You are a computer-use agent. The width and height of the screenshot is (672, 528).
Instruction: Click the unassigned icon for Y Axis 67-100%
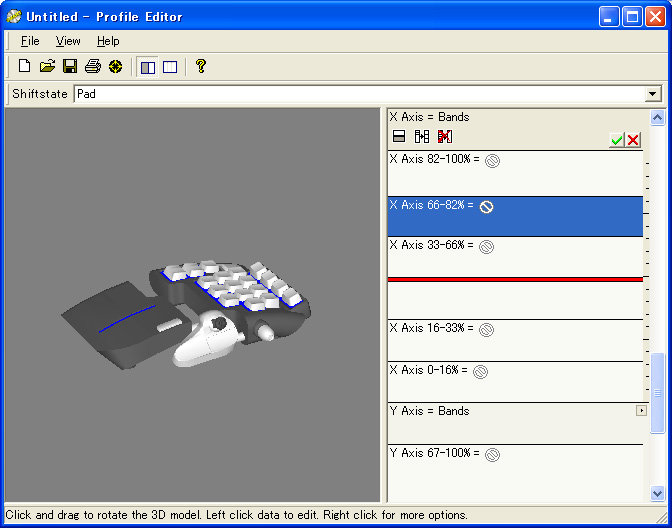492,455
